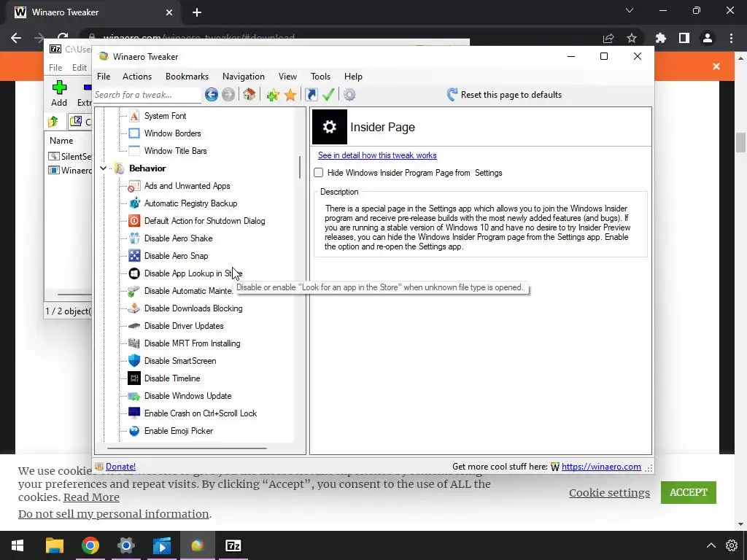Click the System Font icon in tree

134,116
